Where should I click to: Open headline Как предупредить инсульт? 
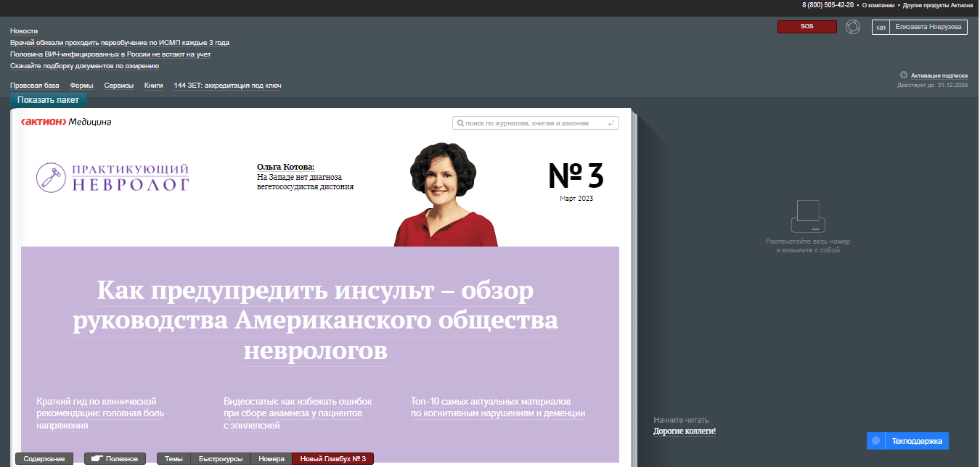(x=315, y=321)
